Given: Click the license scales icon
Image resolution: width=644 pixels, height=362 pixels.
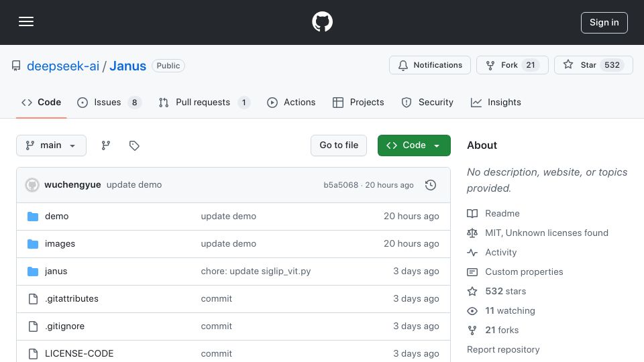Looking at the screenshot, I should (472, 233).
